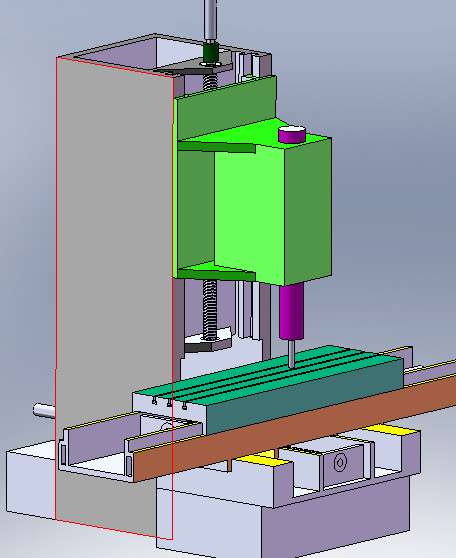The width and height of the screenshot is (456, 558).
Task: Pick the long brown rail along the table
Action: pos(295,429)
